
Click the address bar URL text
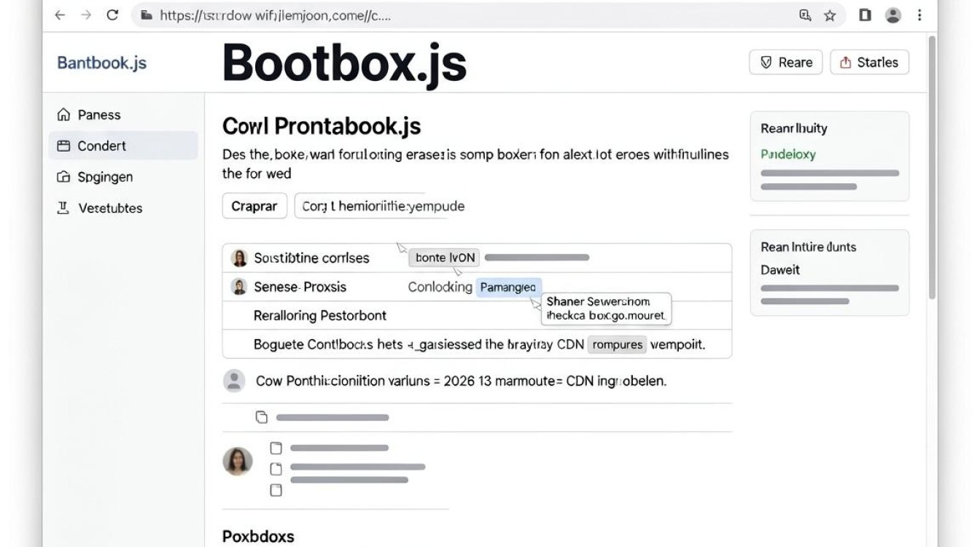(x=276, y=15)
